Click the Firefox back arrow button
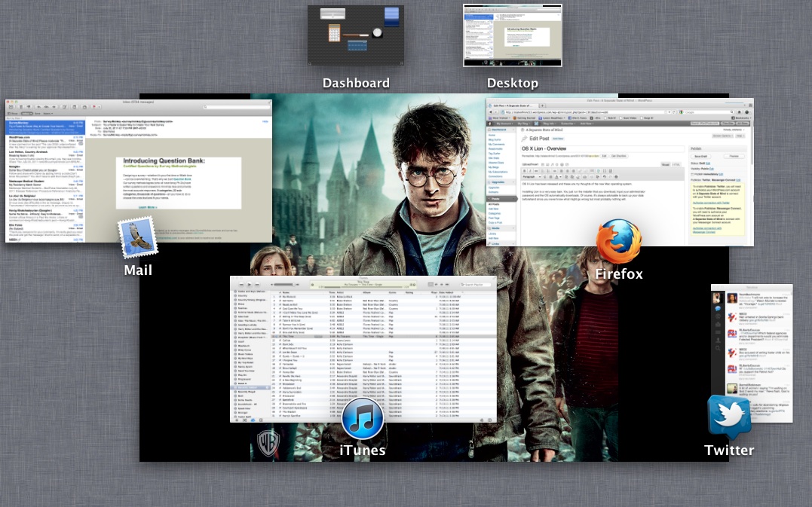The height and width of the screenshot is (507, 812). point(492,111)
